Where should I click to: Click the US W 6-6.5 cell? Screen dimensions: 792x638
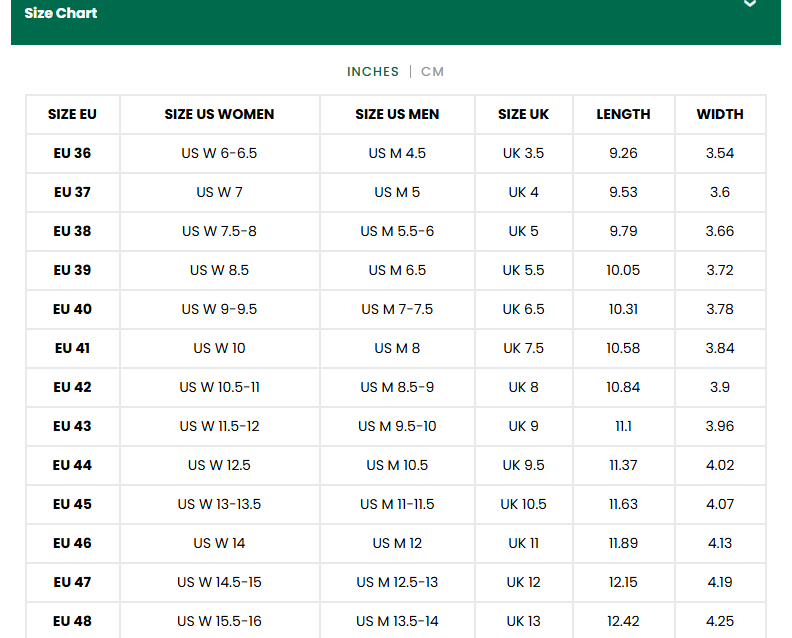click(x=219, y=153)
